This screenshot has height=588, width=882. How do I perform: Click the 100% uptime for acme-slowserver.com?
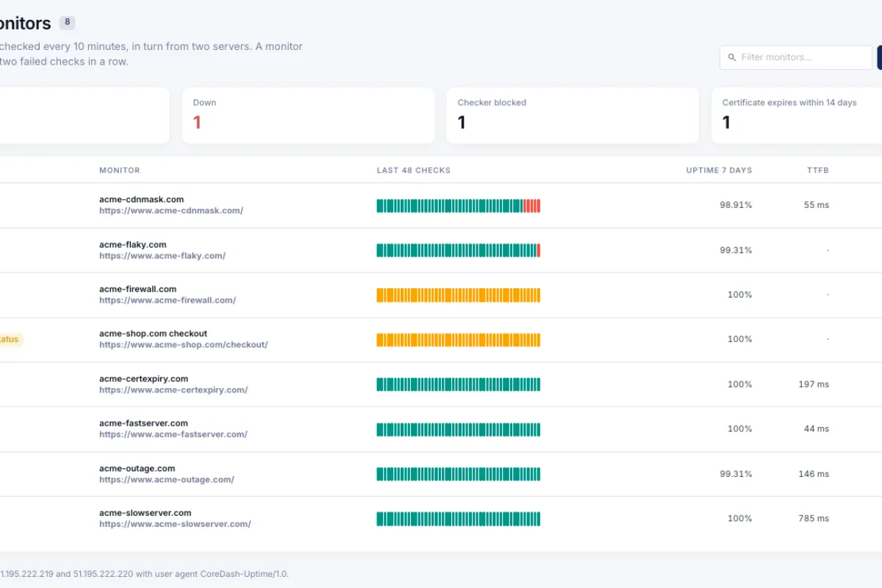tap(739, 518)
